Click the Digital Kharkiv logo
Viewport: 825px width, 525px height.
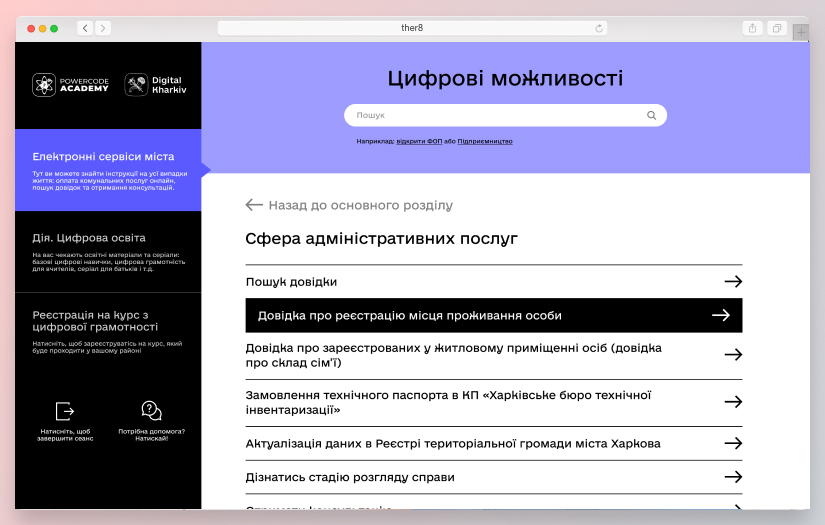155,85
